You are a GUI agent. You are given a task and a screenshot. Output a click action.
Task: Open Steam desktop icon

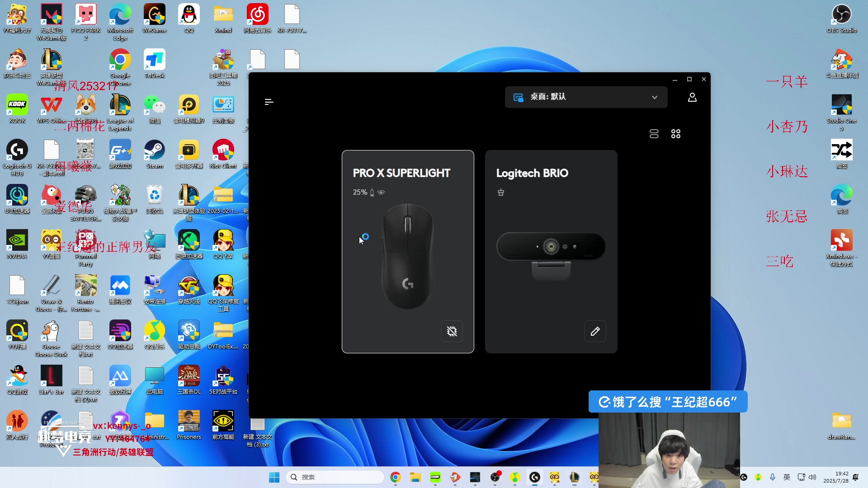pos(155,154)
